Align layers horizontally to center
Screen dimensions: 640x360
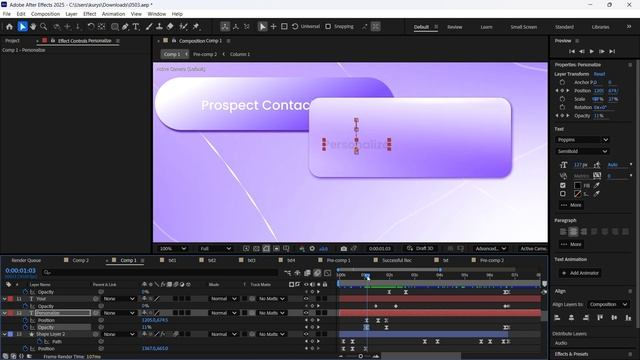pyautogui.click(x=571, y=318)
